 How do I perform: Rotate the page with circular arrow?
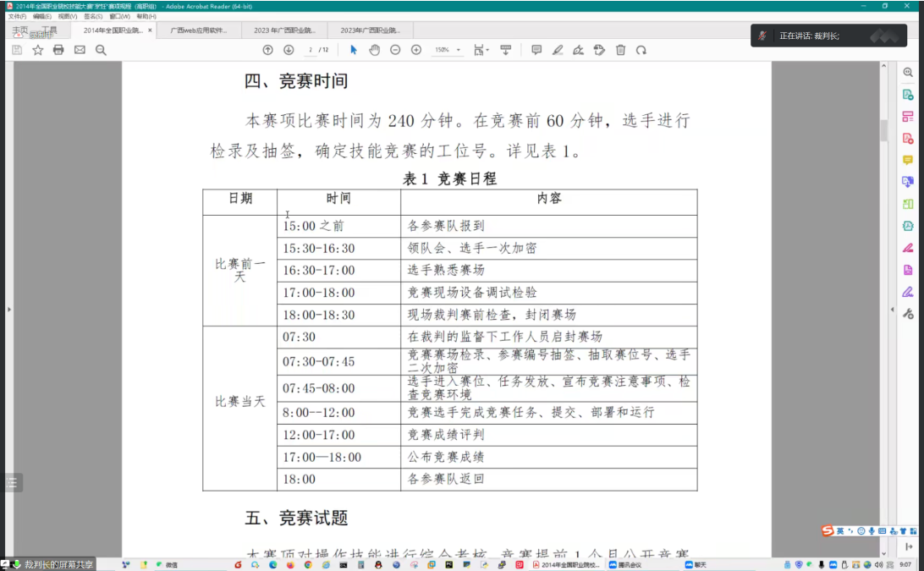coord(641,50)
